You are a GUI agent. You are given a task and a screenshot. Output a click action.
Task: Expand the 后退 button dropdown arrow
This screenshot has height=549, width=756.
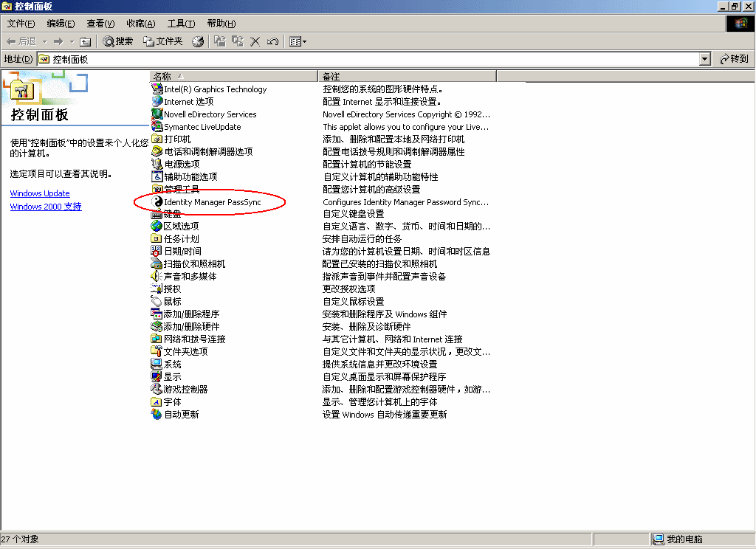(45, 41)
